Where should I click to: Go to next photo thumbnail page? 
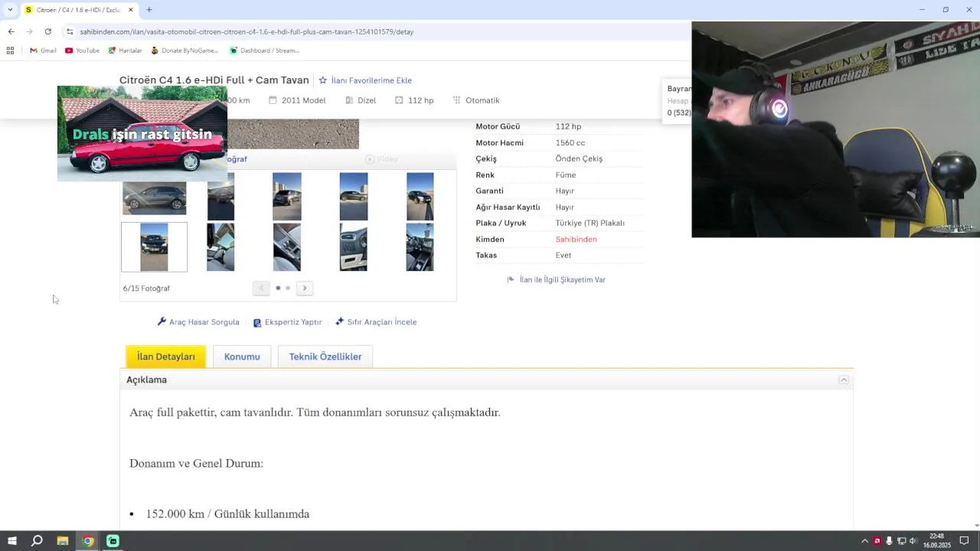305,288
